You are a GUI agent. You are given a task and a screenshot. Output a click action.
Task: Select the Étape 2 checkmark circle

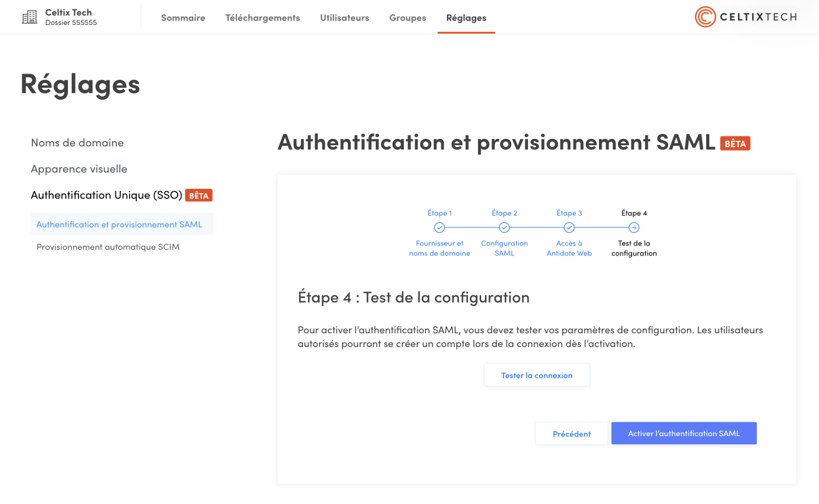point(504,228)
